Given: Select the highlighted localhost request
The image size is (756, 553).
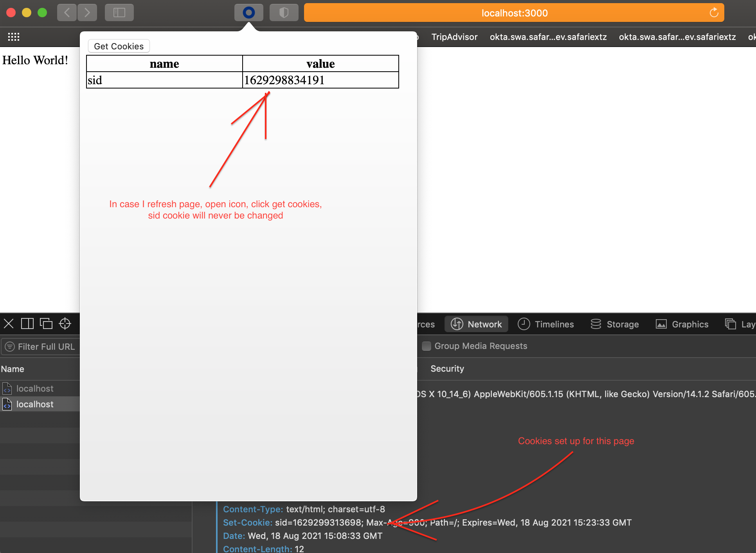Looking at the screenshot, I should 35,404.
